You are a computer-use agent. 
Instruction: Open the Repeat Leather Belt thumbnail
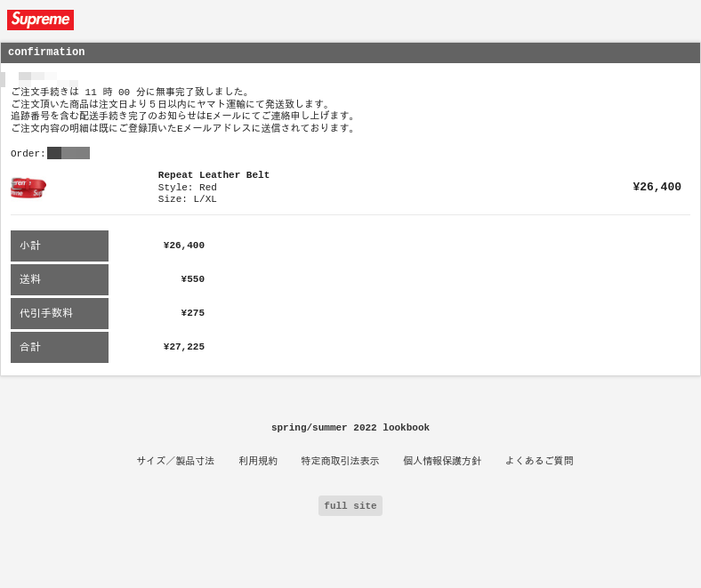28,188
